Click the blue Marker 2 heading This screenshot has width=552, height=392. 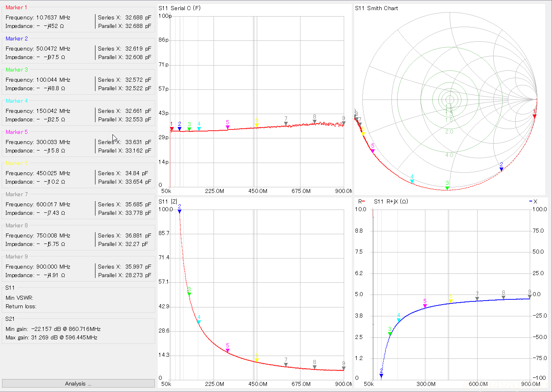[17, 38]
